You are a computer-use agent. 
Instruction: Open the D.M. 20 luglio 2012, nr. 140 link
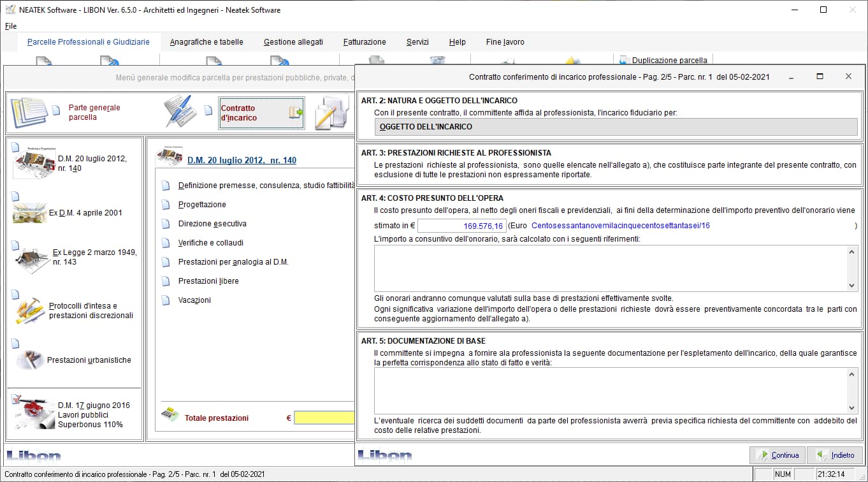[x=242, y=161]
